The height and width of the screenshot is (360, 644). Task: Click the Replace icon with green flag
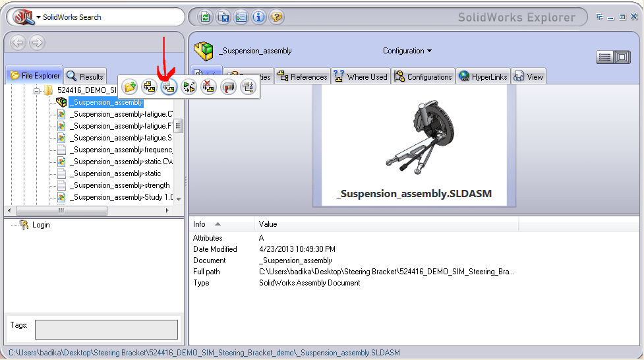tap(189, 87)
